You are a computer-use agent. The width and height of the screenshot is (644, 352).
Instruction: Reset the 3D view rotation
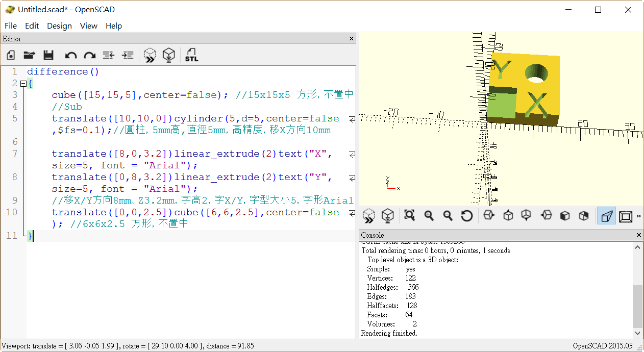[466, 216]
